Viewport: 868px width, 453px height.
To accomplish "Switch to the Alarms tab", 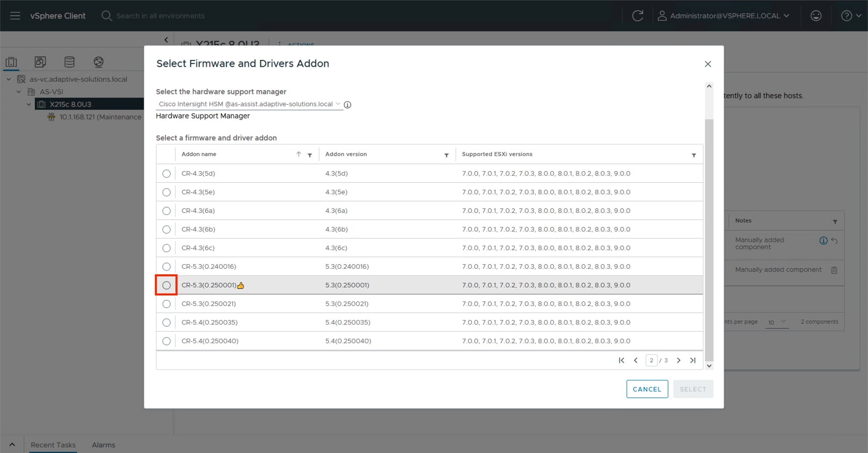I will [x=103, y=445].
